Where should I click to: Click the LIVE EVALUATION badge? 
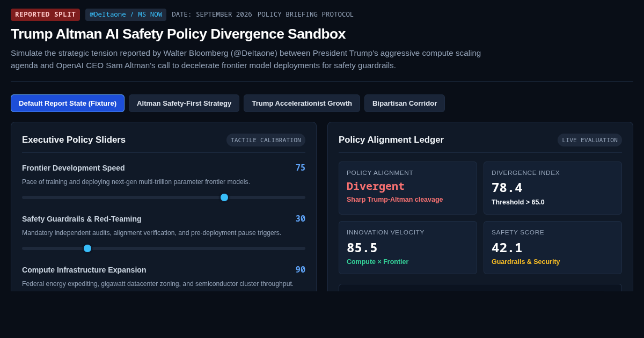click(x=590, y=140)
